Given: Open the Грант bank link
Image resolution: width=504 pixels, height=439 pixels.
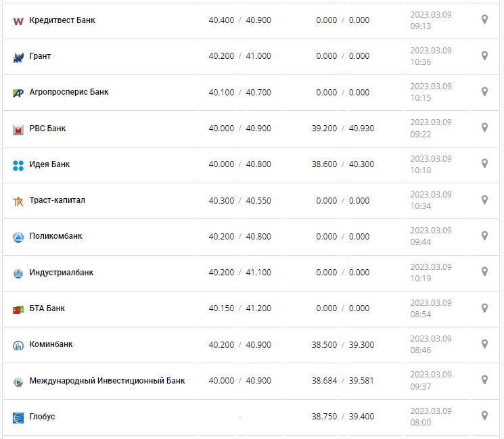Looking at the screenshot, I should [40, 56].
